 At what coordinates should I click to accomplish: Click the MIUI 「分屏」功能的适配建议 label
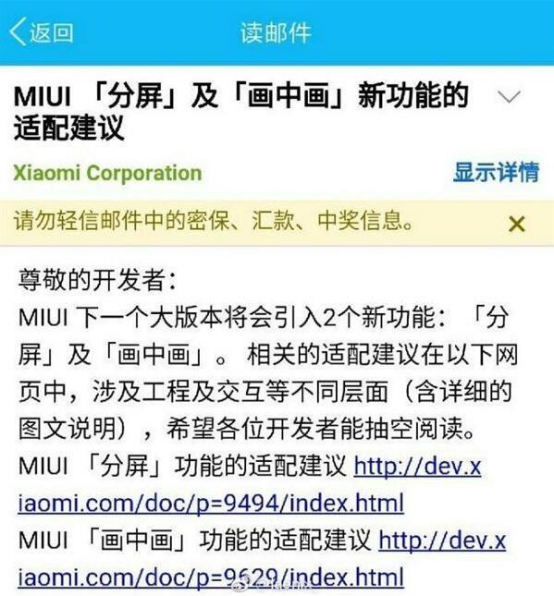(x=182, y=466)
